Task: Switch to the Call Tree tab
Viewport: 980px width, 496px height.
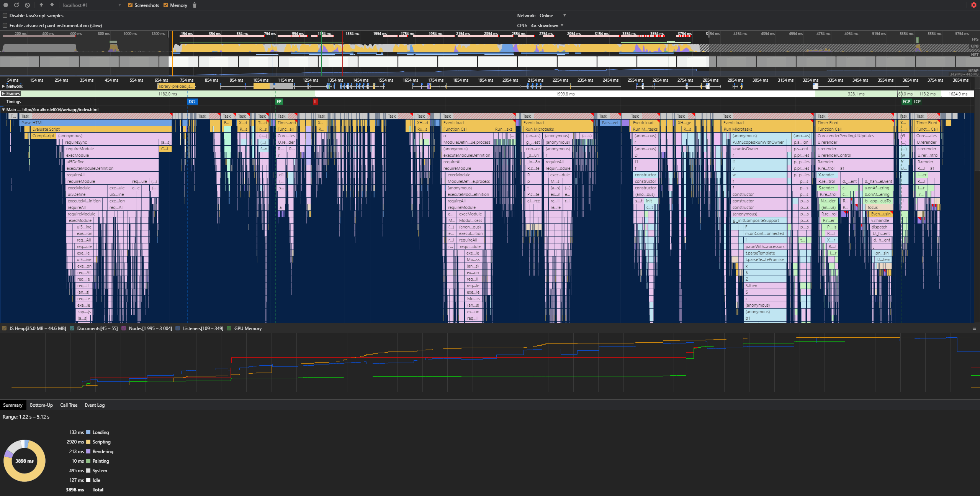Action: tap(69, 405)
